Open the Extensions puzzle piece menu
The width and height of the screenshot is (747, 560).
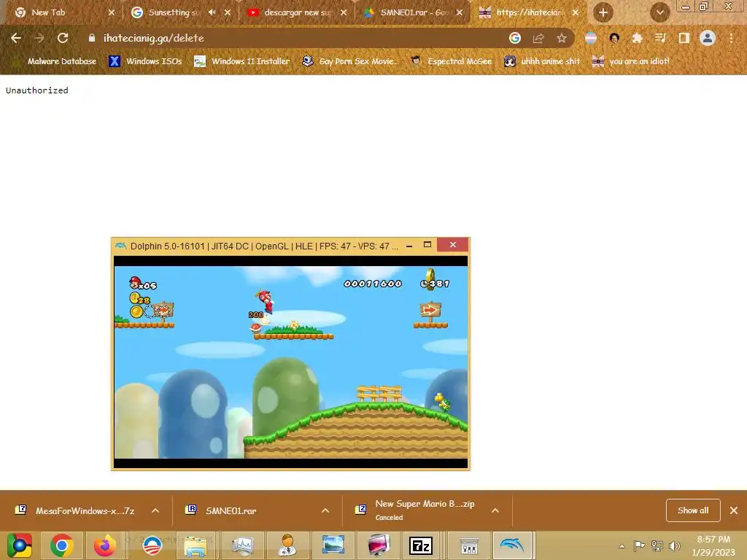[638, 38]
